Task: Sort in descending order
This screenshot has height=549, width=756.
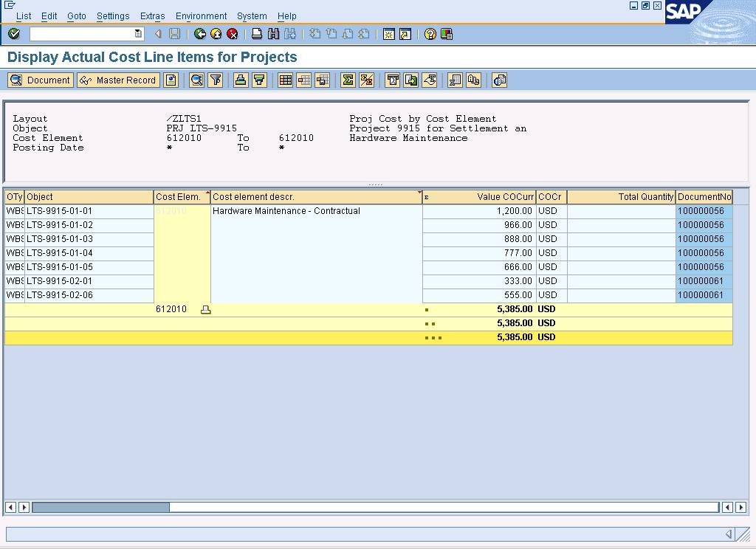Action: (259, 80)
